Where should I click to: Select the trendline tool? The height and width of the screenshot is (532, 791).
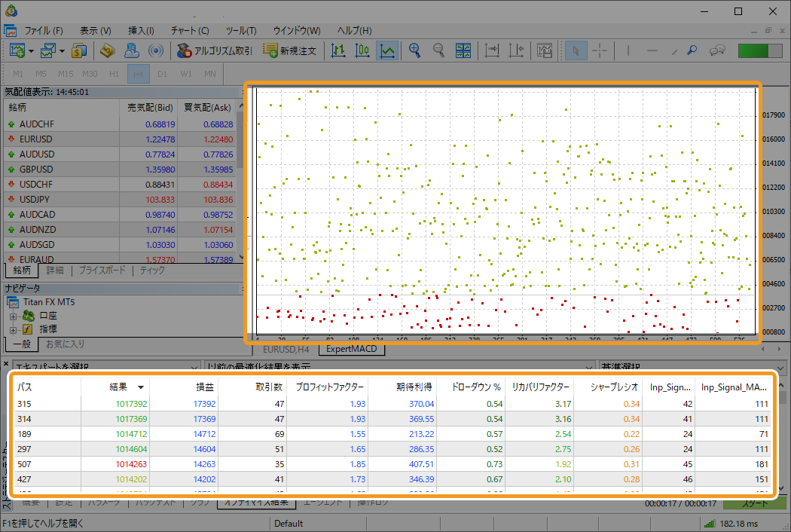coord(674,51)
